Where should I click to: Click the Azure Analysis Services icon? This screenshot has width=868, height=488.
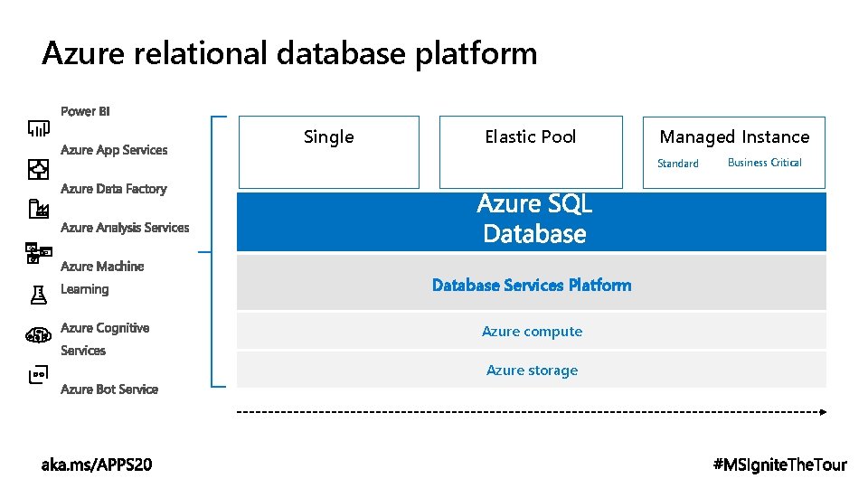tap(38, 253)
